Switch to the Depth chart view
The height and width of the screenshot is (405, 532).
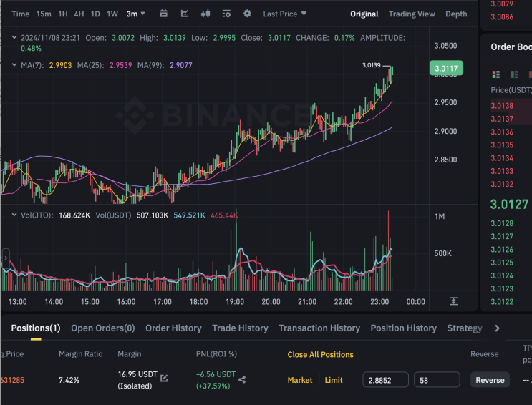point(456,14)
